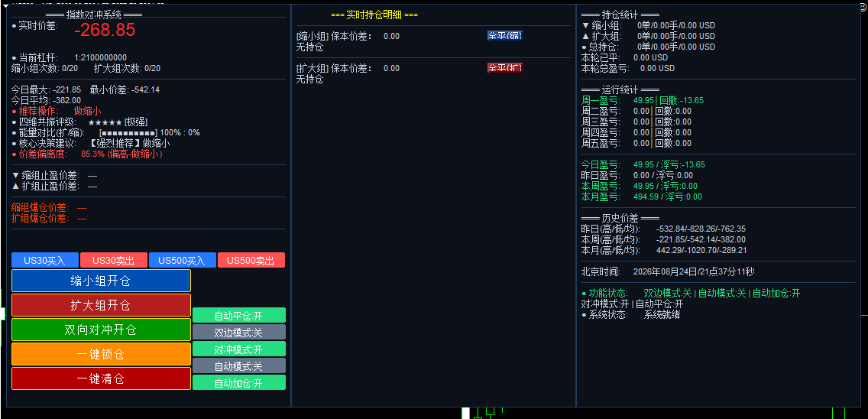Close everything with 一键清仓
This screenshot has height=419, width=868.
click(101, 378)
